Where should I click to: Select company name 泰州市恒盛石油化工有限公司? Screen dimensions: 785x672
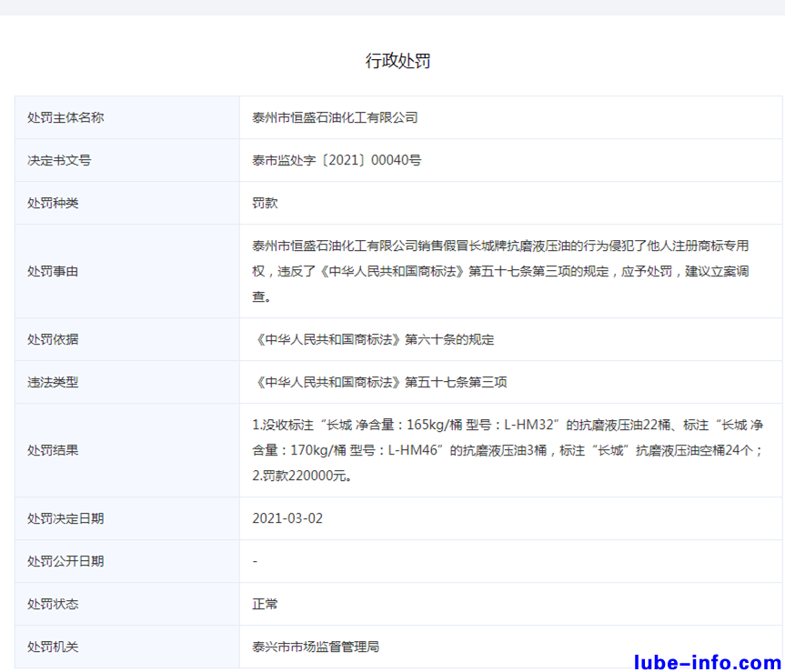[335, 117]
